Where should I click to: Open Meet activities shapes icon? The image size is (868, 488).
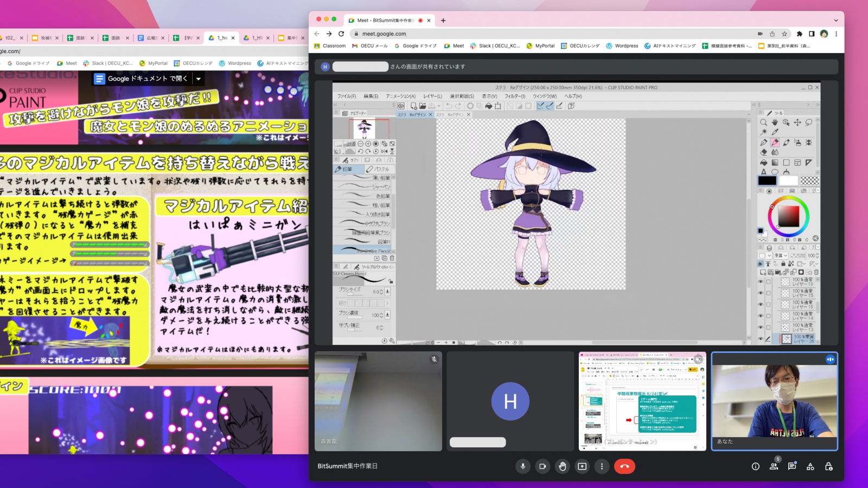(810, 466)
